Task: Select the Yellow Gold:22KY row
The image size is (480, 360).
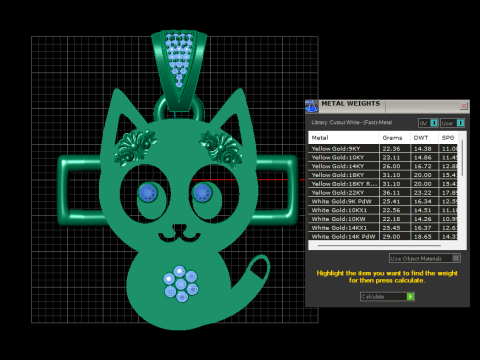Action: click(x=383, y=192)
